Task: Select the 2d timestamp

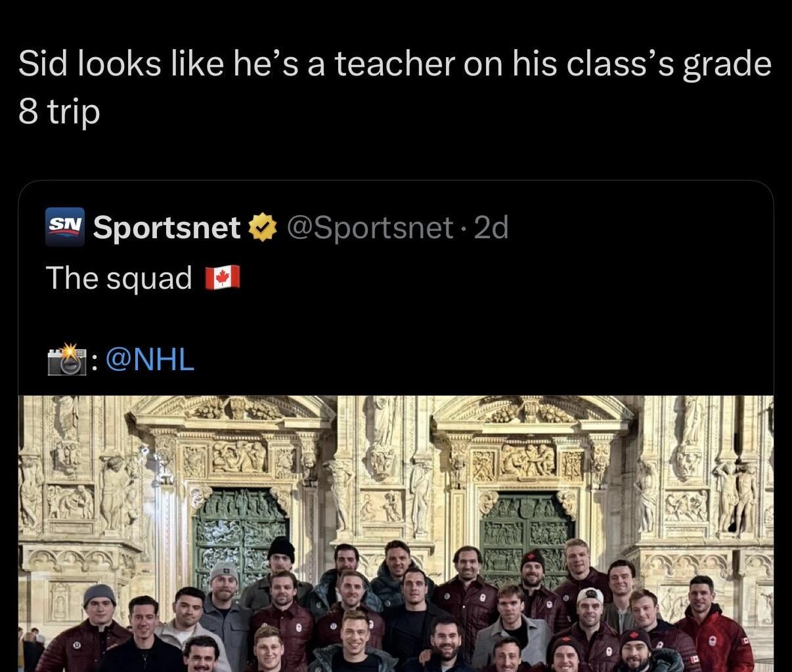Action: pyautogui.click(x=492, y=228)
